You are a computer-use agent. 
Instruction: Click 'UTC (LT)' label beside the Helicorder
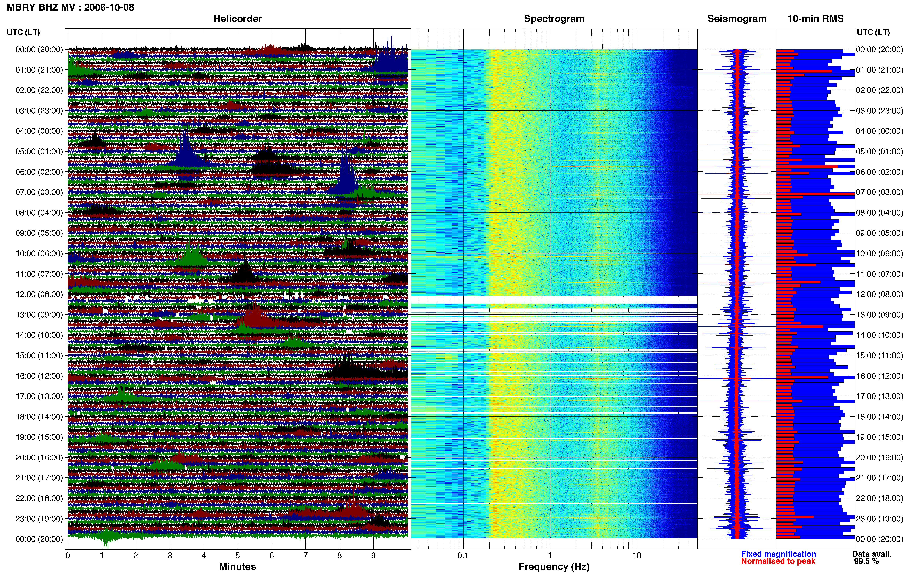click(23, 32)
